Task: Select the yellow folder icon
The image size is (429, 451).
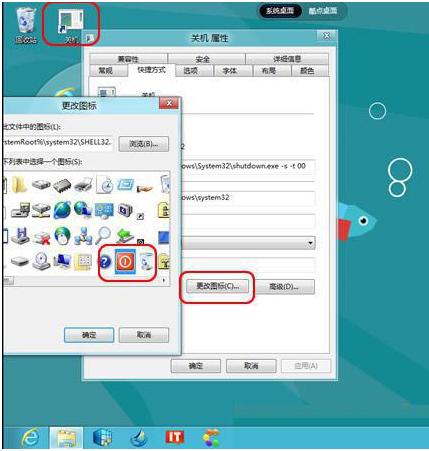Action: (19, 185)
